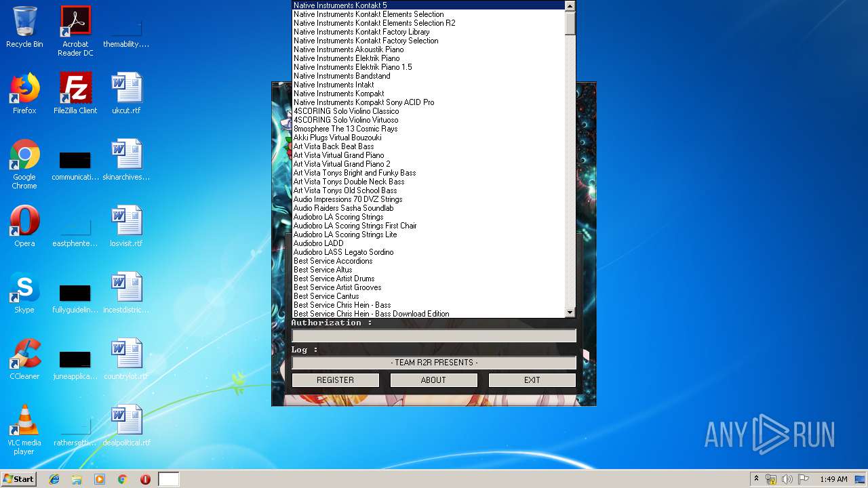Select Native Instruments Kontakt 5 option
Screen dimensions: 868x488
[428, 5]
